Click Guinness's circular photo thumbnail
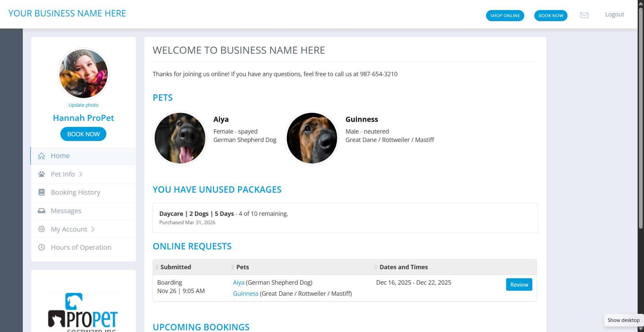Screen dimensions: 644x332 point(312,138)
